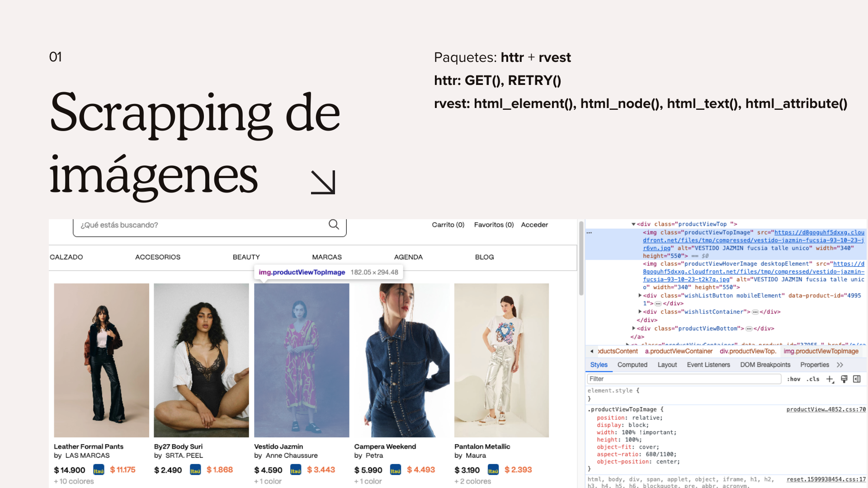Open the MARCAS menu item
The image size is (868, 488).
[x=326, y=257]
